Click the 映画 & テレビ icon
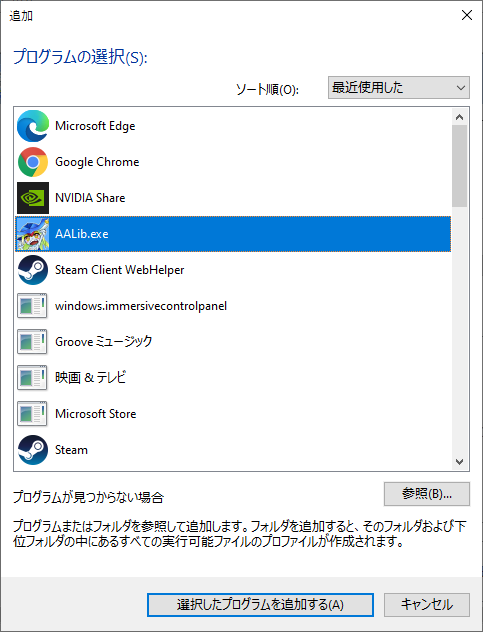The image size is (483, 632). pyautogui.click(x=33, y=378)
